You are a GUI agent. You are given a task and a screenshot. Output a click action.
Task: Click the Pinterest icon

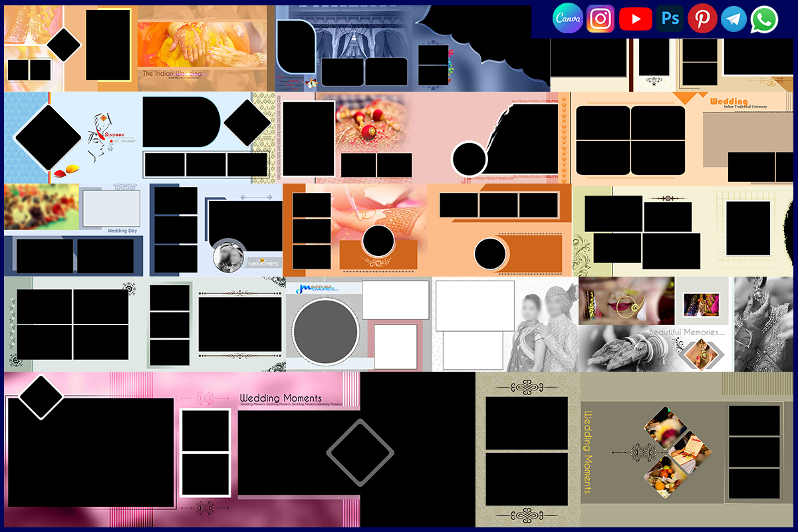[702, 19]
